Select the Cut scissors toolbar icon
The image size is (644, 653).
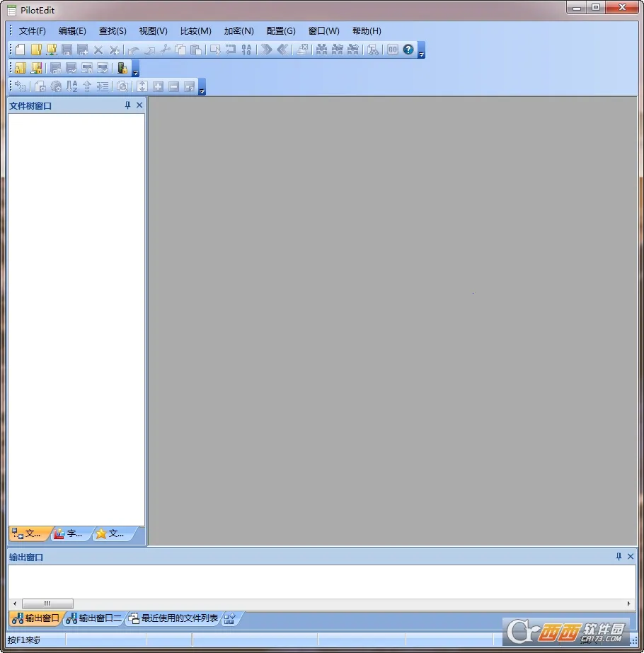tap(165, 50)
